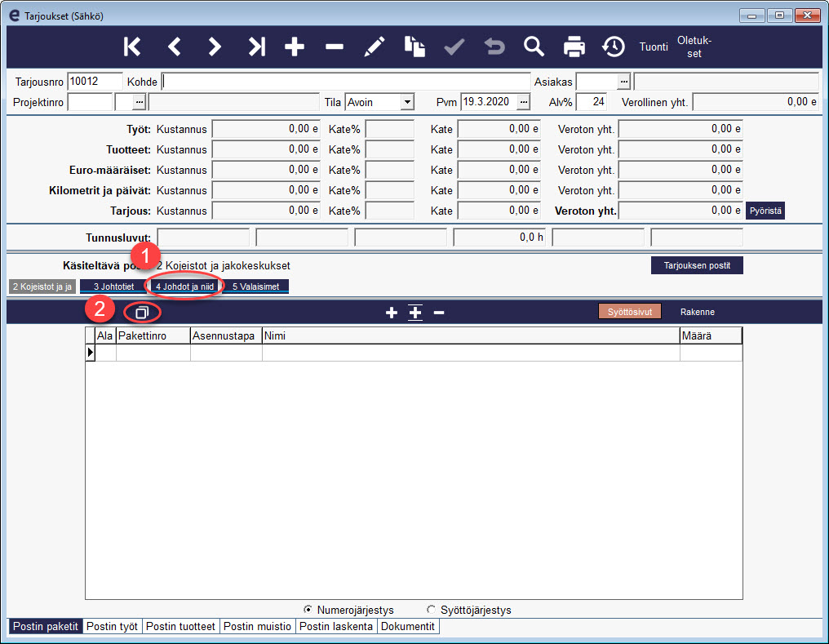The width and height of the screenshot is (829, 644).
Task: Jump to last record icon
Action: coord(256,47)
